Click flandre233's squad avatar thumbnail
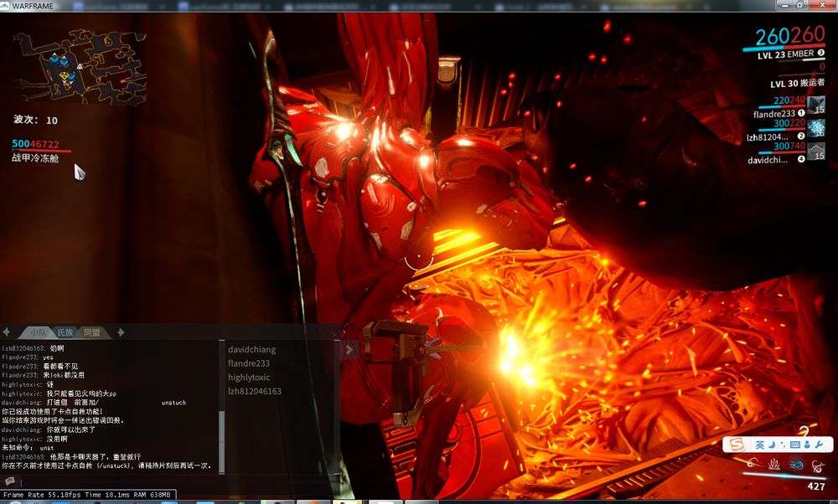 click(815, 105)
